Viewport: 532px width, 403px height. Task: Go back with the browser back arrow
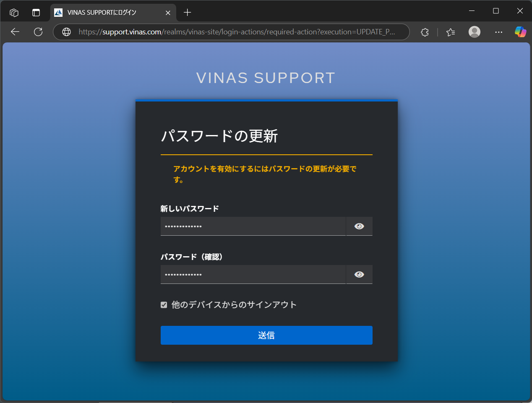click(x=15, y=32)
